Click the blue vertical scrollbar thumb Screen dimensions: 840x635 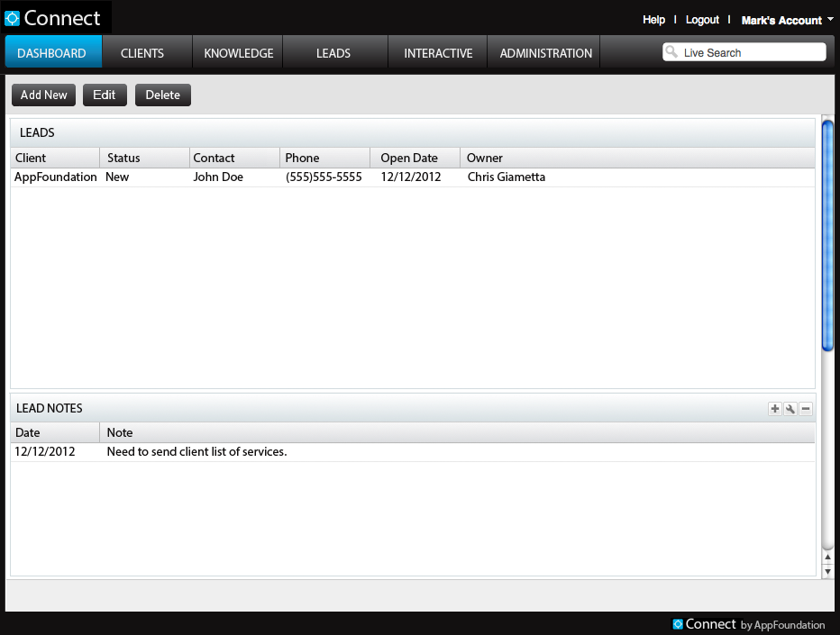[x=827, y=234]
